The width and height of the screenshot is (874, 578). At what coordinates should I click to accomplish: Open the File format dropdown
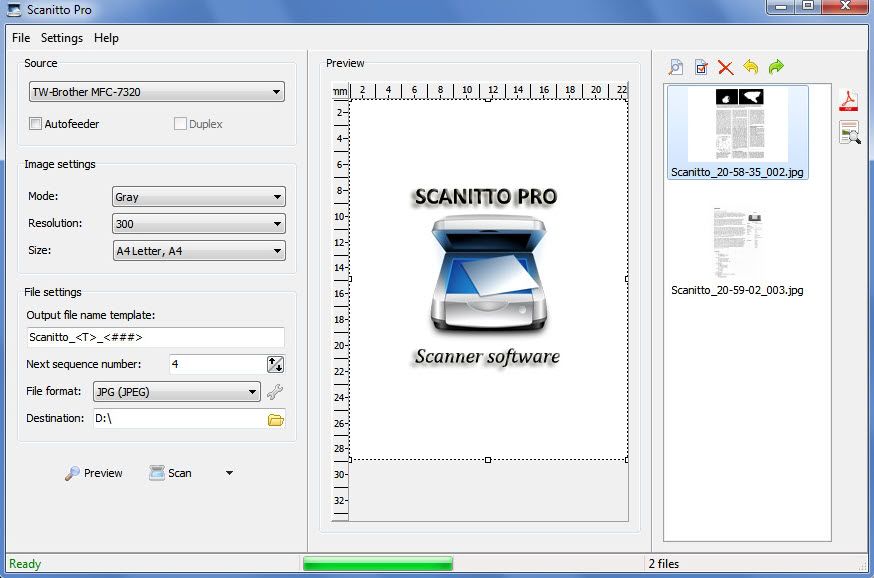176,392
